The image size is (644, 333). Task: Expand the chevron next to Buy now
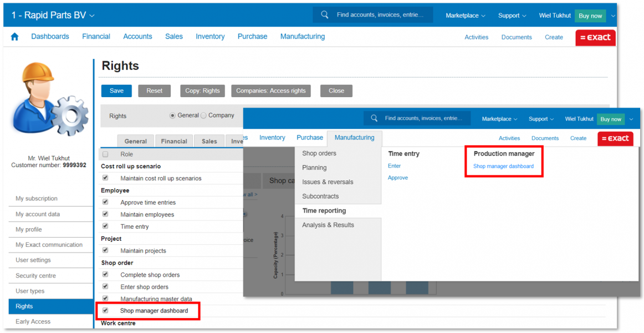tap(612, 16)
